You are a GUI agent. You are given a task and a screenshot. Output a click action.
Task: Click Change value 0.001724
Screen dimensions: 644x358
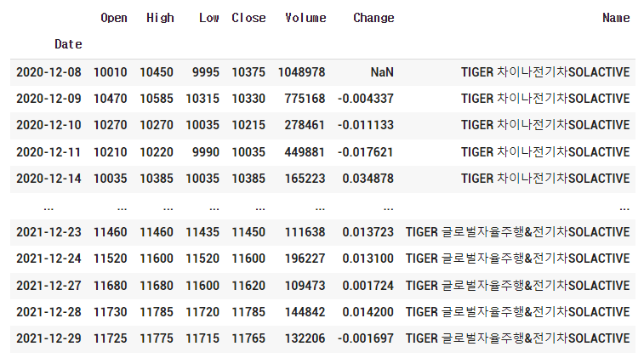[368, 286]
